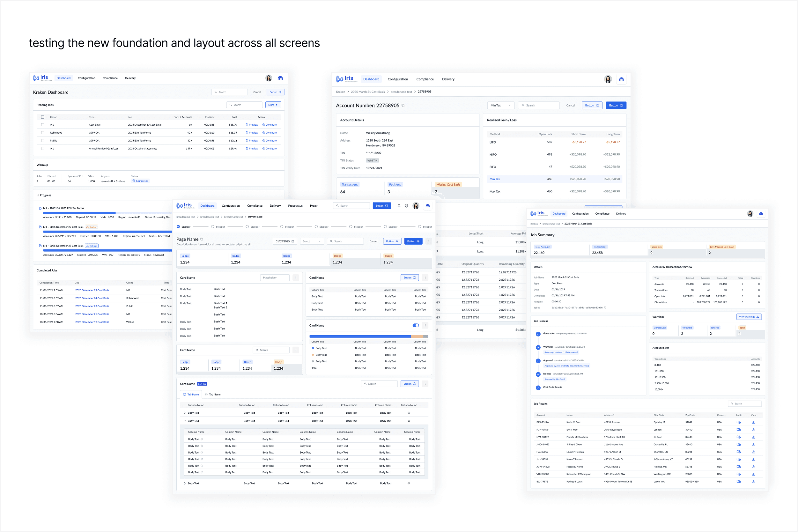The image size is (798, 532).
Task: Open kebab menu beside the Placeholder field
Action: 296,277
